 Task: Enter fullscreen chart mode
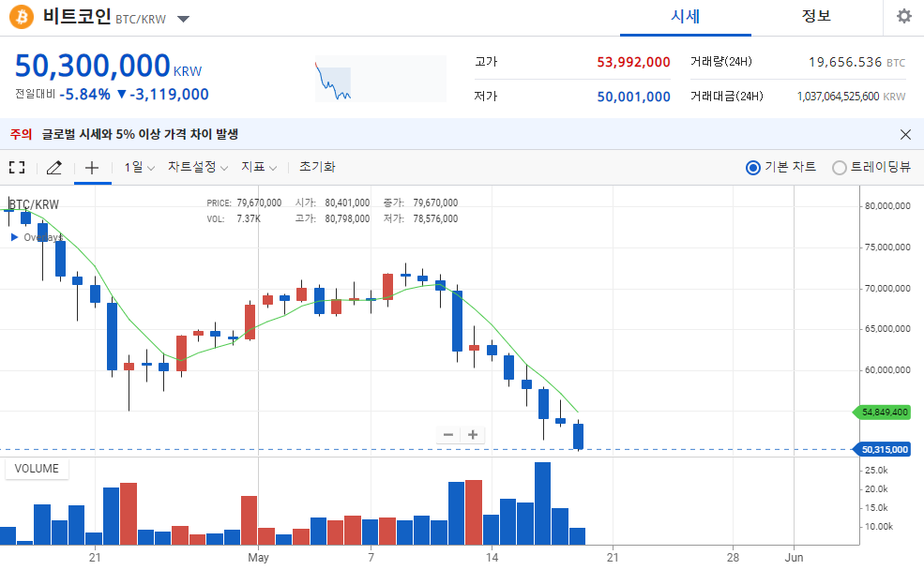point(17,167)
